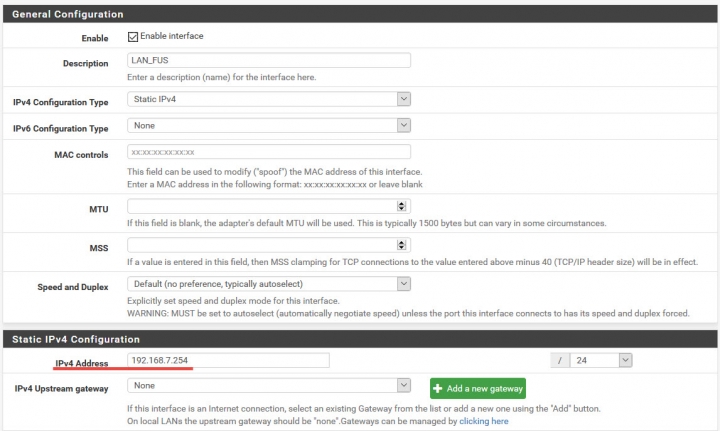The width and height of the screenshot is (720, 431).
Task: Follow the clicking here link
Action: [484, 421]
